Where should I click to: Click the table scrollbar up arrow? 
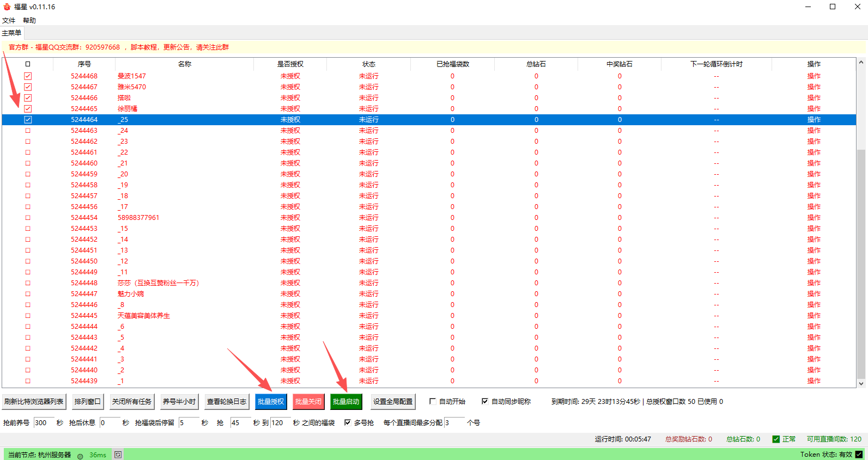(861, 62)
